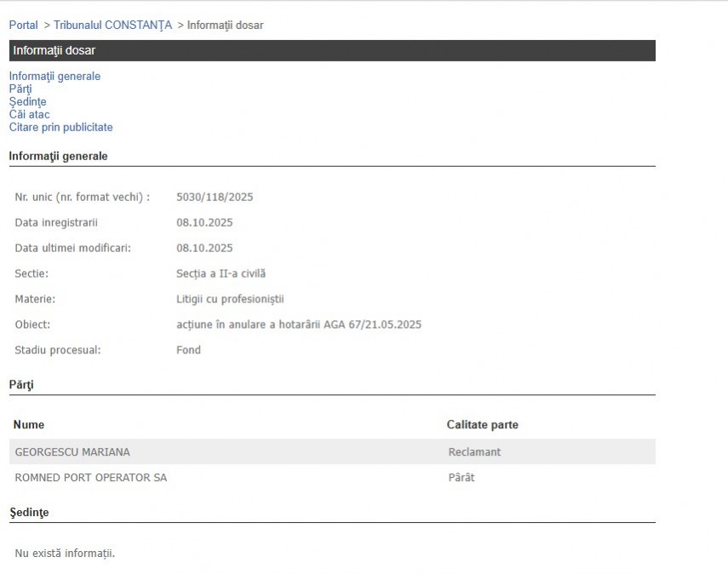Open Citare prin publicitate link
728x574 pixels.
(60, 128)
